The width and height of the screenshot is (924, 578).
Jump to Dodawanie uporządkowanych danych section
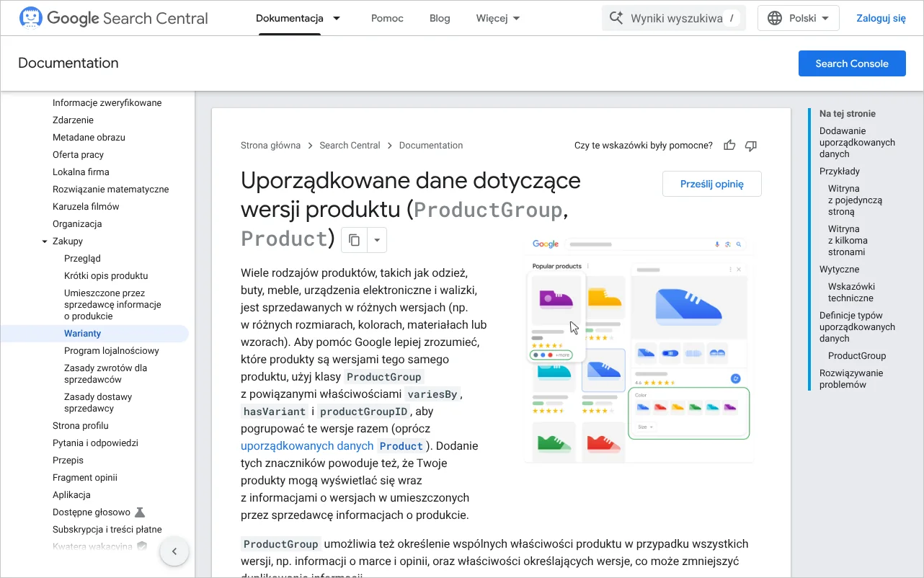pos(857,143)
